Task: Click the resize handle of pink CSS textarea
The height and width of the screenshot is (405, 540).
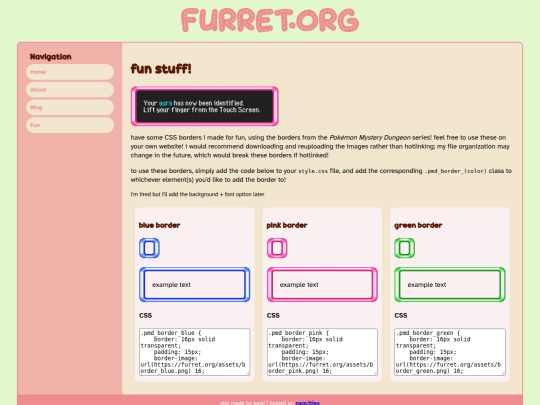Action: pos(375,373)
